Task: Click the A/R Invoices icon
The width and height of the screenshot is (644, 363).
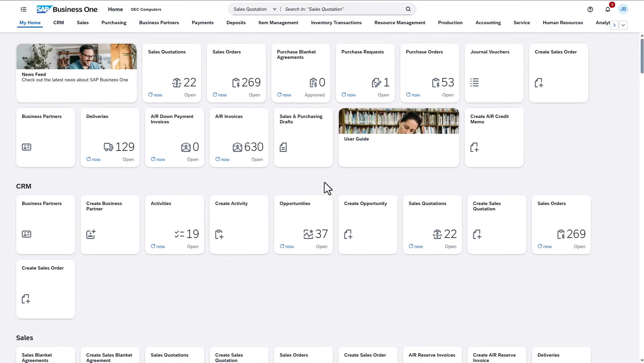Action: 237,147
